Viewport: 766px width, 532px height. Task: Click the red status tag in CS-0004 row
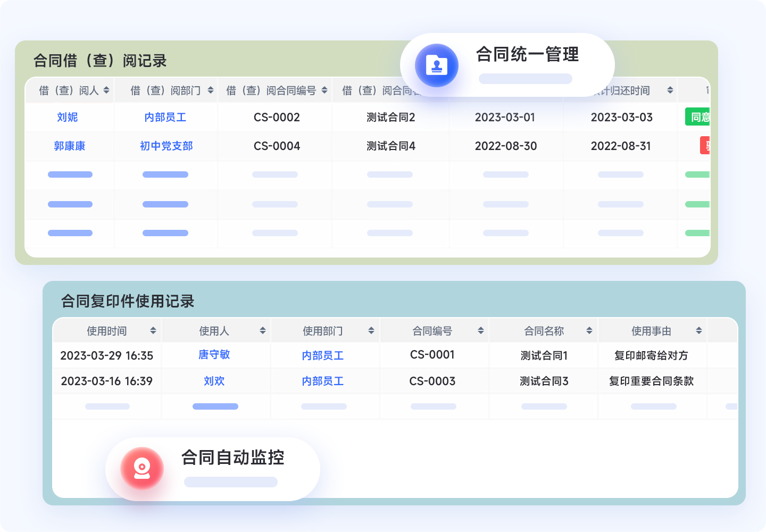(x=705, y=146)
